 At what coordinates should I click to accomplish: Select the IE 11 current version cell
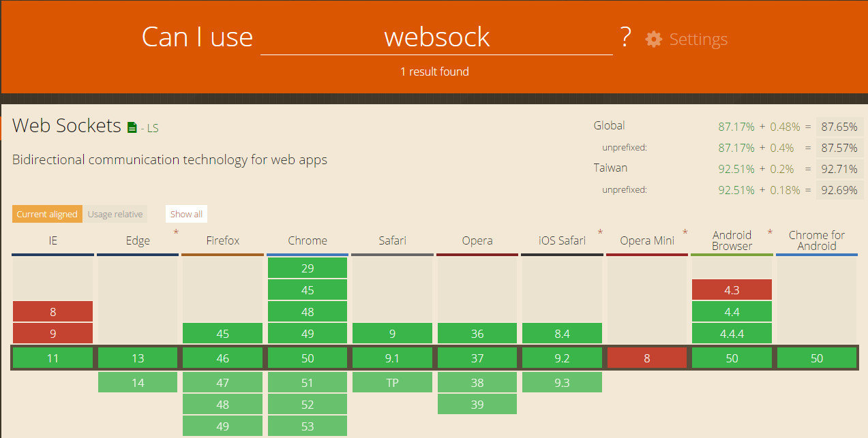coord(53,358)
